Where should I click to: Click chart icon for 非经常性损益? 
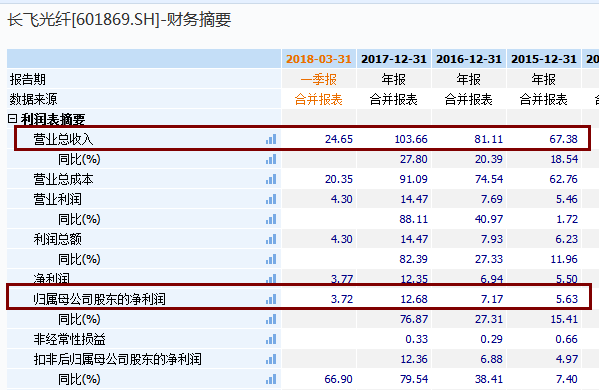pyautogui.click(x=271, y=339)
